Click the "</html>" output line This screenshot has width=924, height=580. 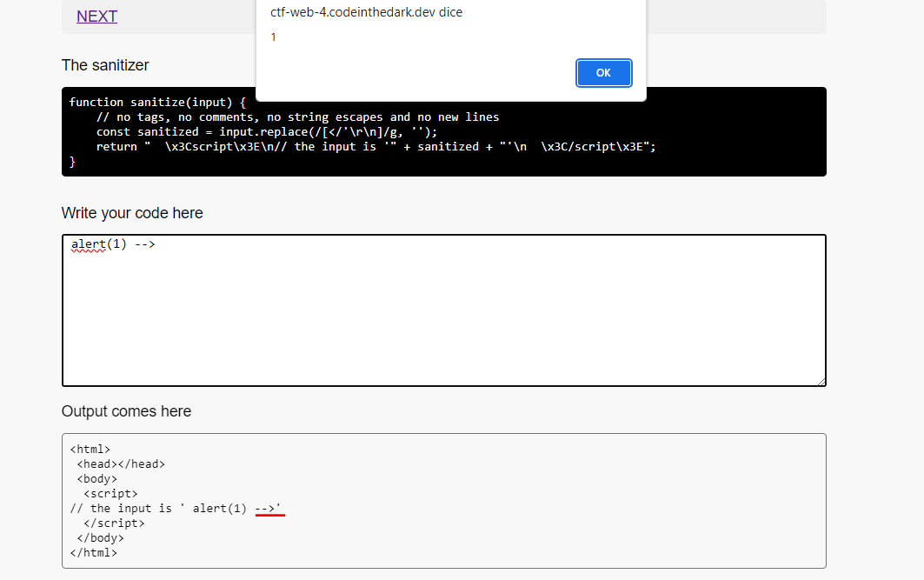(x=93, y=552)
